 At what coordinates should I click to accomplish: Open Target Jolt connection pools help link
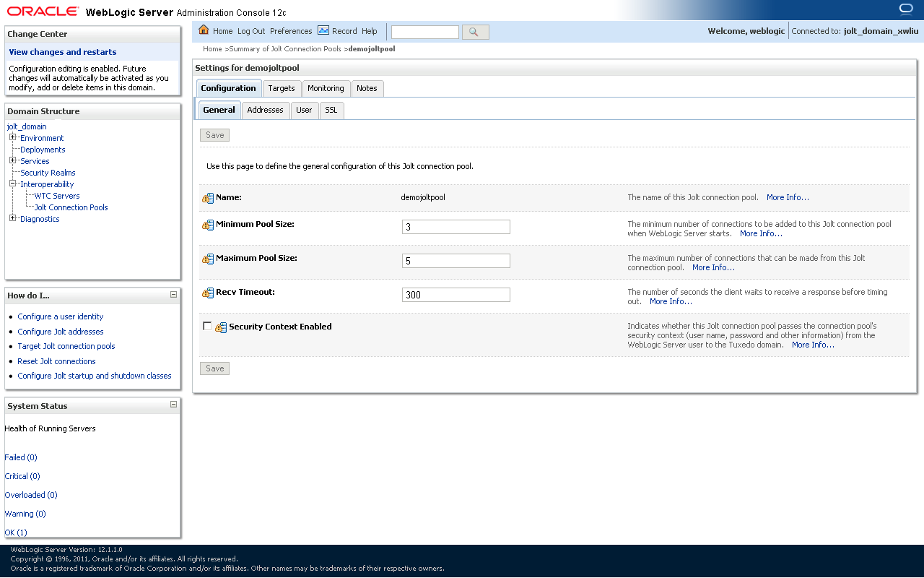click(x=66, y=346)
